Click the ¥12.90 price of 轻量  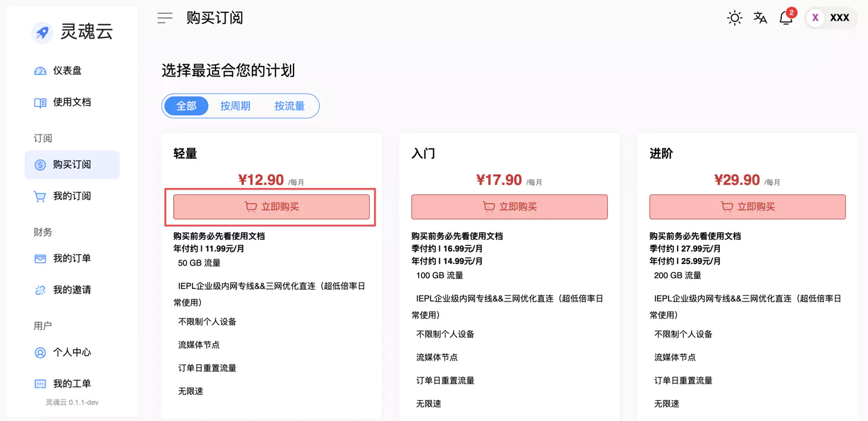261,180
